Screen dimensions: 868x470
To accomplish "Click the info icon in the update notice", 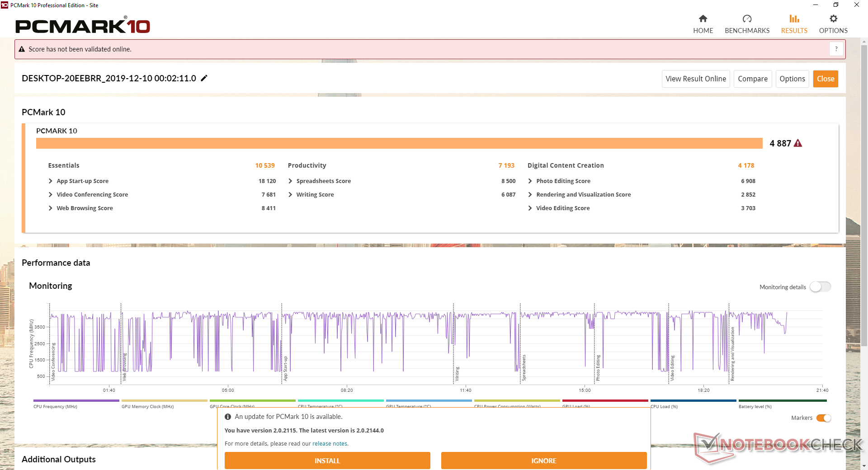I will pos(228,417).
